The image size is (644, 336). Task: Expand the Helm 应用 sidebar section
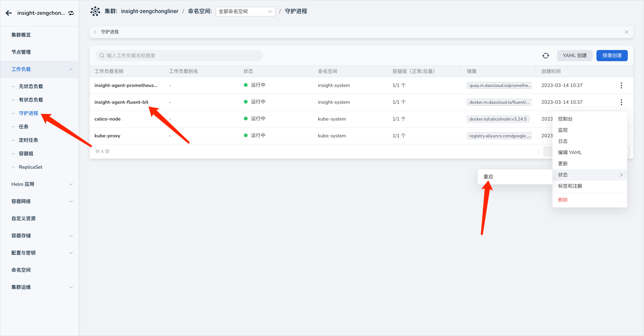coord(71,184)
